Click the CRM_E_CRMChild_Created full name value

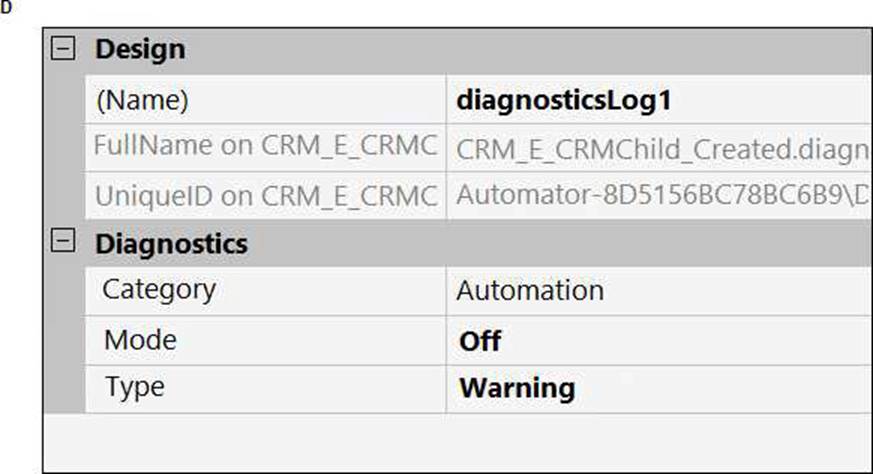(660, 148)
